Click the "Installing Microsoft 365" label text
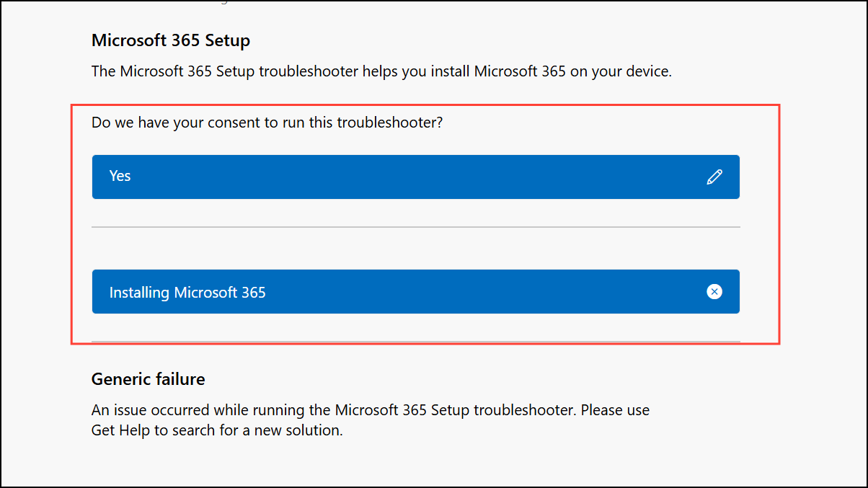Viewport: 868px width, 488px height. tap(187, 293)
